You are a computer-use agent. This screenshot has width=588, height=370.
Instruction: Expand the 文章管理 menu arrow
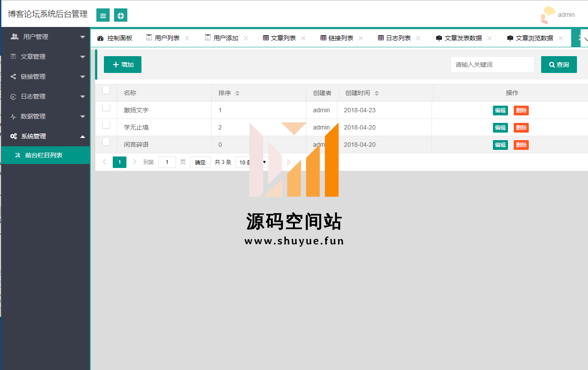pos(83,57)
